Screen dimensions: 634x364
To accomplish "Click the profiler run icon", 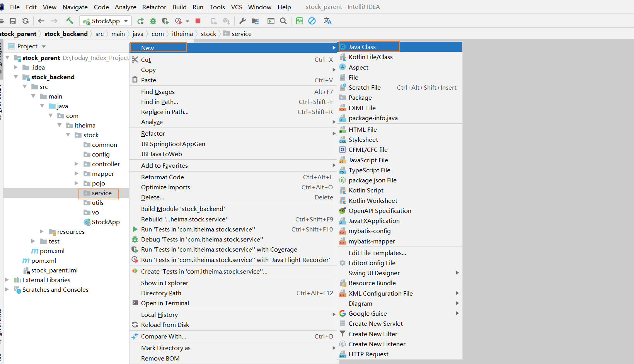I will tap(178, 21).
